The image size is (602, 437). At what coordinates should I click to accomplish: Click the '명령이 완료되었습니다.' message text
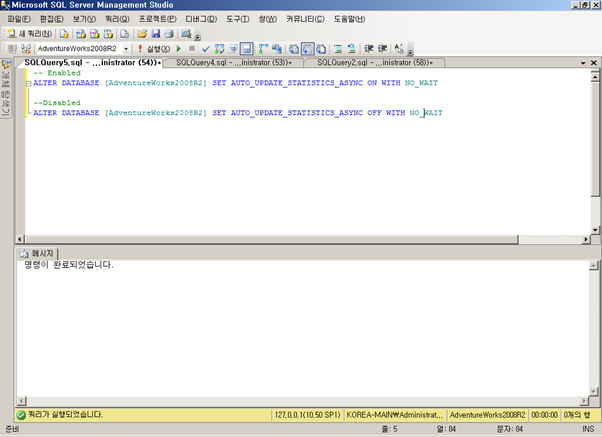(x=69, y=265)
